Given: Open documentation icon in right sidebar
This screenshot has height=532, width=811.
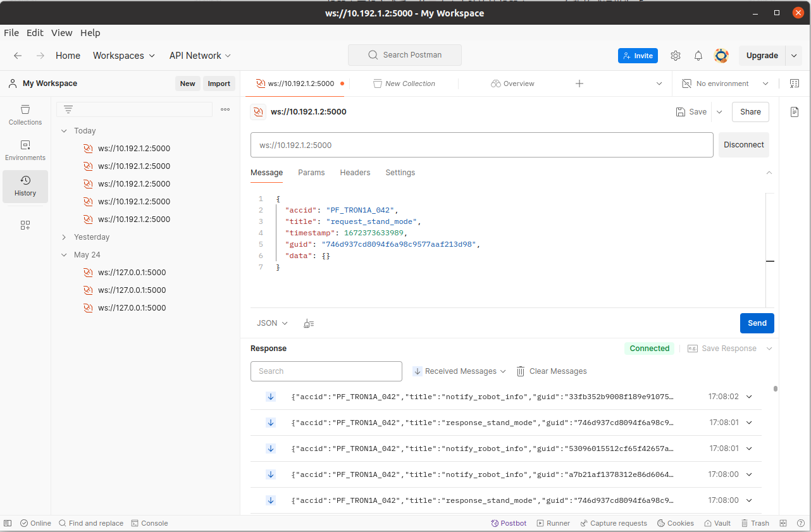Looking at the screenshot, I should tap(795, 112).
